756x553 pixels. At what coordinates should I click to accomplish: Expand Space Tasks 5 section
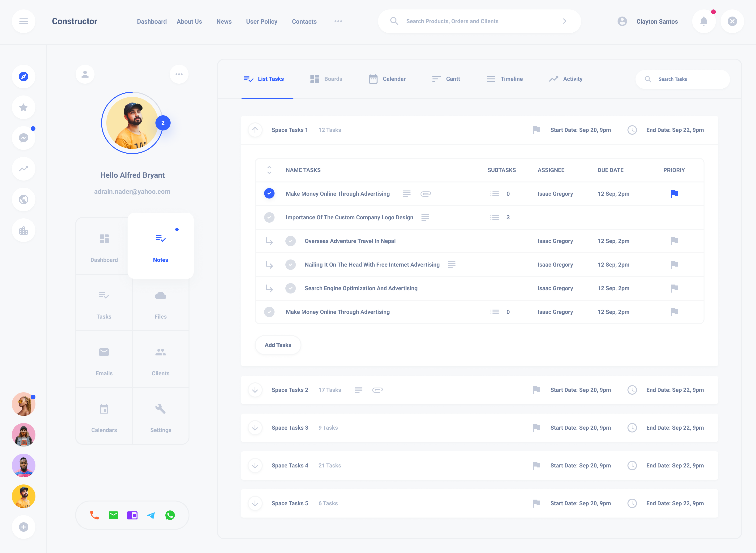[255, 503]
